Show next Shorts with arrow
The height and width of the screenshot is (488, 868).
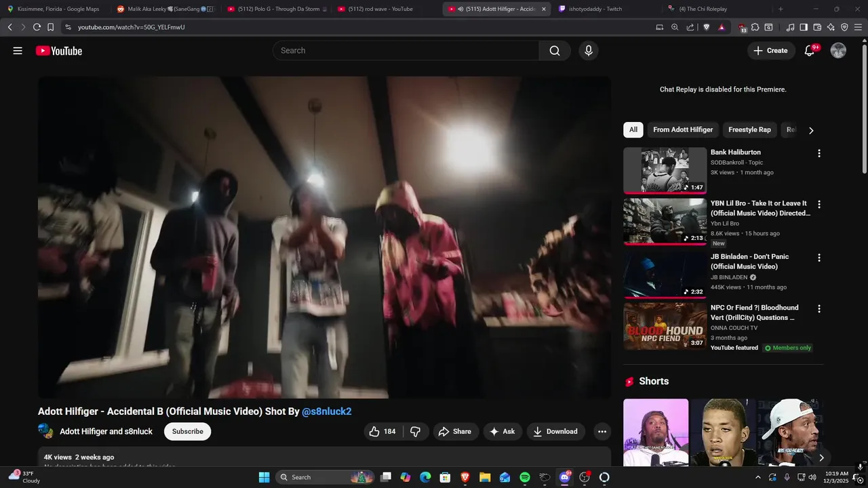[821, 457]
